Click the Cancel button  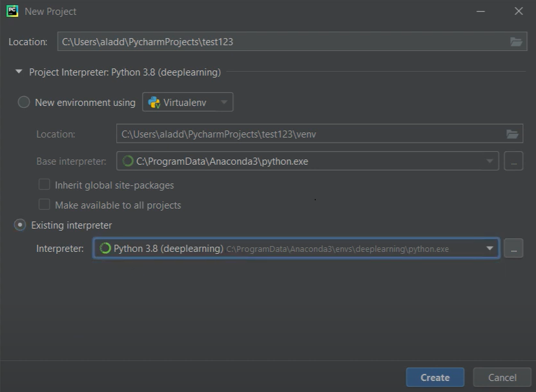(502, 377)
